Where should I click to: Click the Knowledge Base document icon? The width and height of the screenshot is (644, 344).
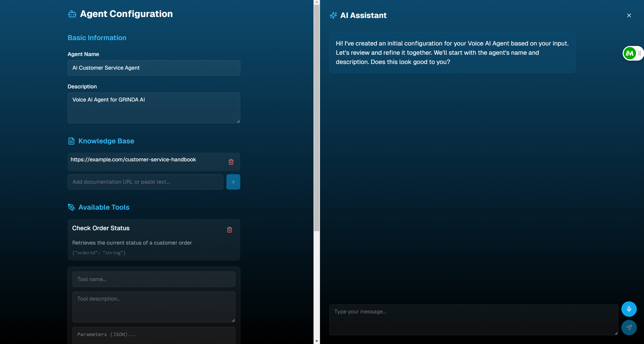tap(71, 141)
